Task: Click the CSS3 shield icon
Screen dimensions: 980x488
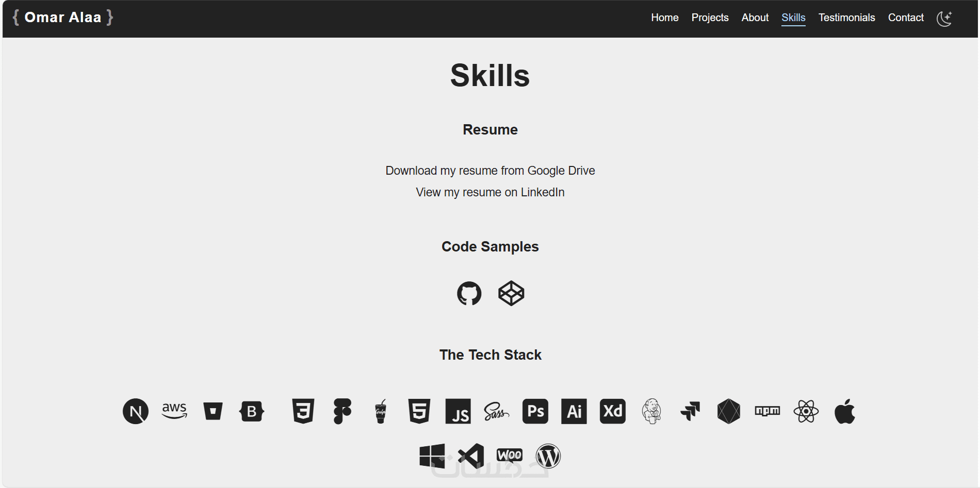Action: (303, 411)
